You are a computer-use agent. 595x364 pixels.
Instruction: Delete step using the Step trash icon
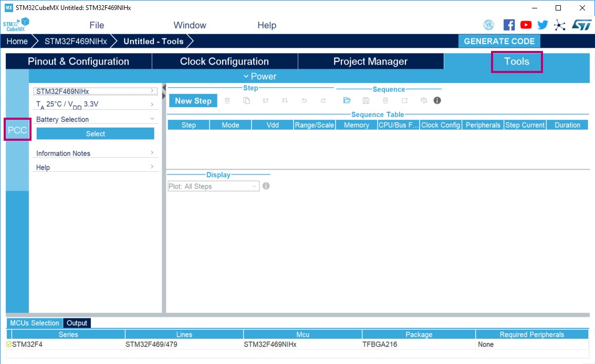point(227,100)
